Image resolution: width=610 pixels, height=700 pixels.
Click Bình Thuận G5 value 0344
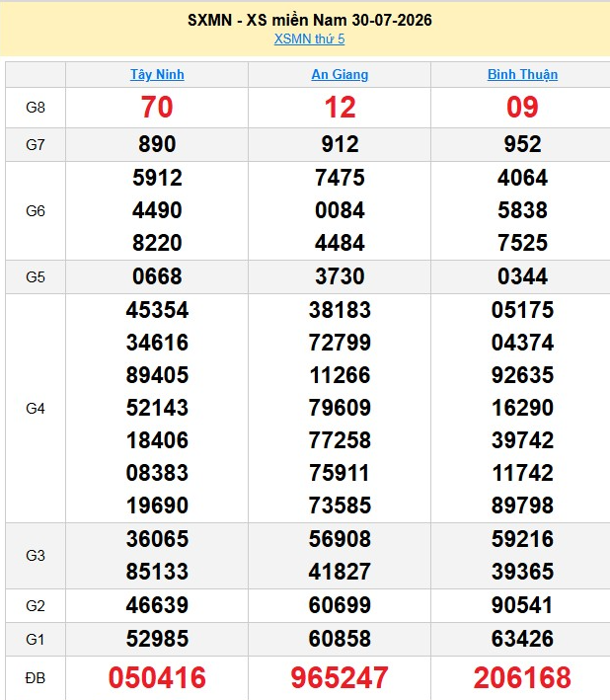coord(522,276)
